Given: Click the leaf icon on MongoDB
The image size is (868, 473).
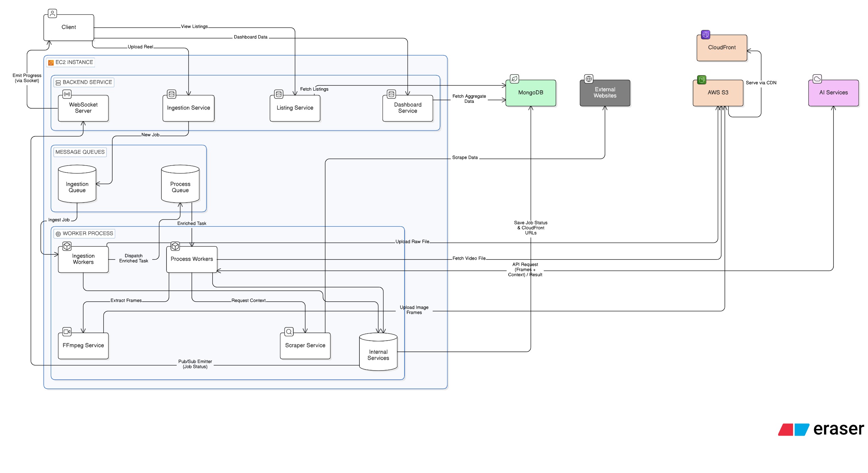Looking at the screenshot, I should [514, 79].
